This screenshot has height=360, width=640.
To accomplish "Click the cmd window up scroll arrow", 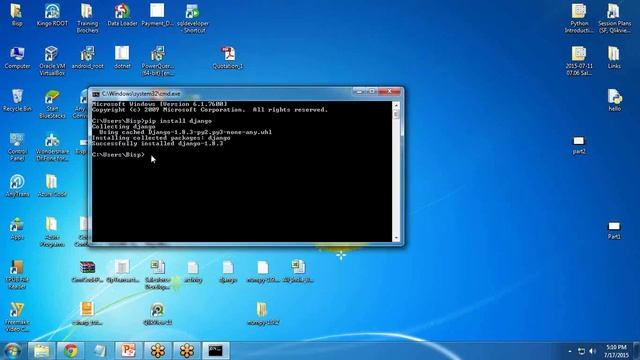I will click(396, 105).
